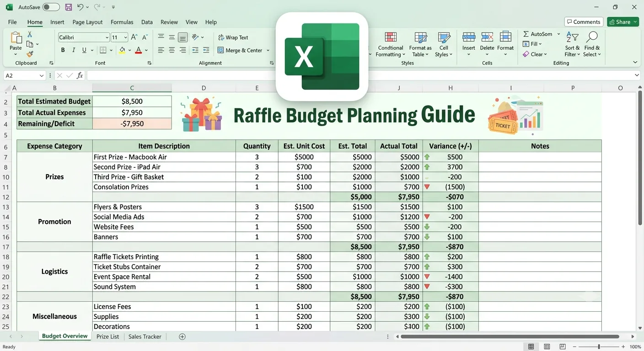Click the Find & Select magnifier icon
The width and height of the screenshot is (644, 351).
click(592, 37)
